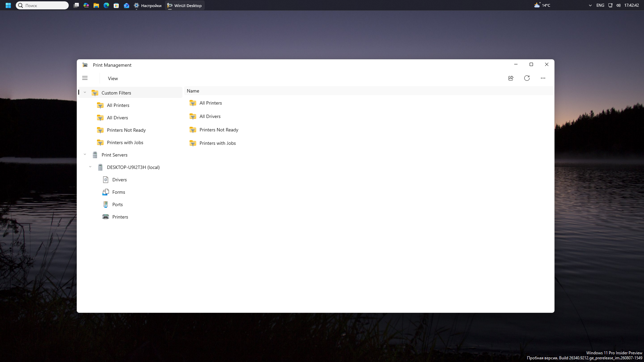The width and height of the screenshot is (644, 362).
Task: Open the View menu
Action: (113, 78)
